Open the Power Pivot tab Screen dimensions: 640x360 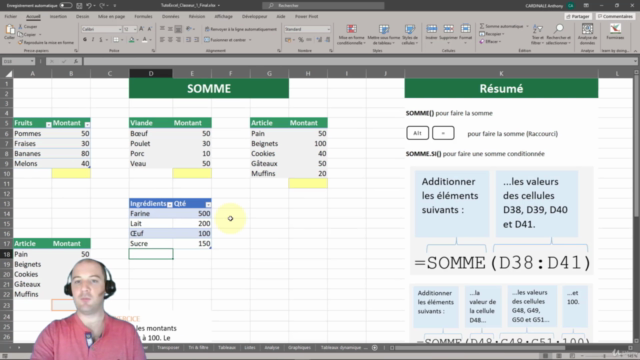(x=306, y=16)
